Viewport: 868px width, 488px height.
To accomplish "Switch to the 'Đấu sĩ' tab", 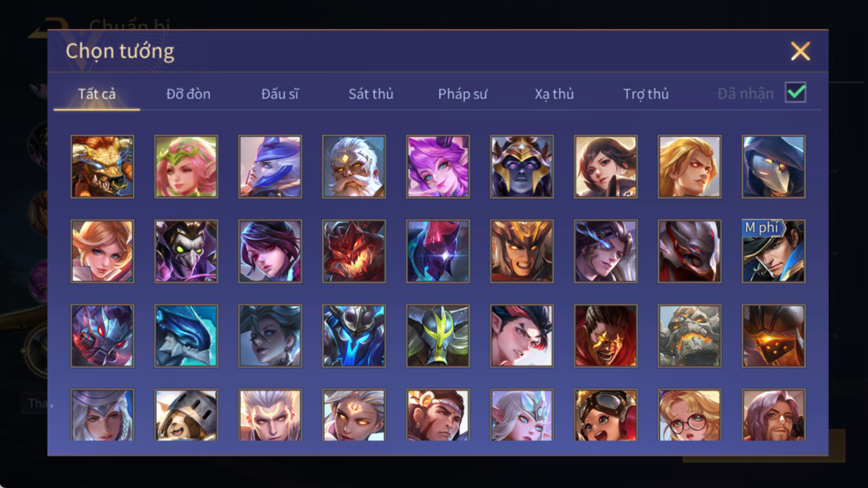I will 280,95.
